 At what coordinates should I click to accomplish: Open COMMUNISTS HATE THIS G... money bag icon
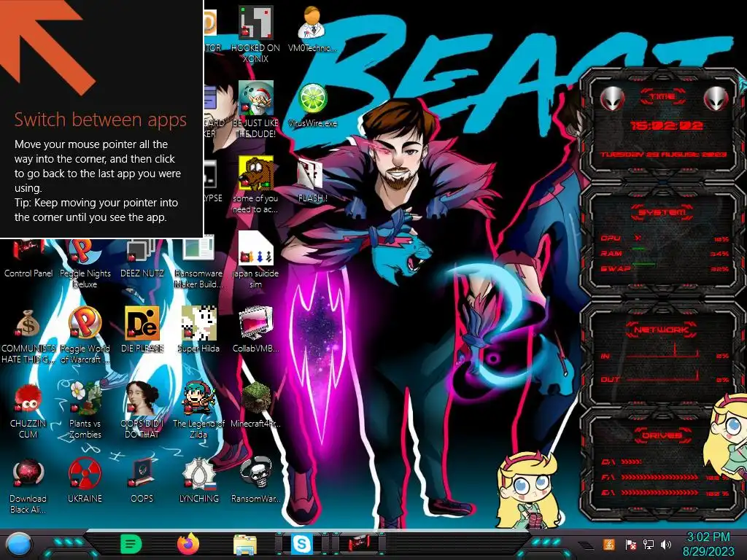(28, 335)
